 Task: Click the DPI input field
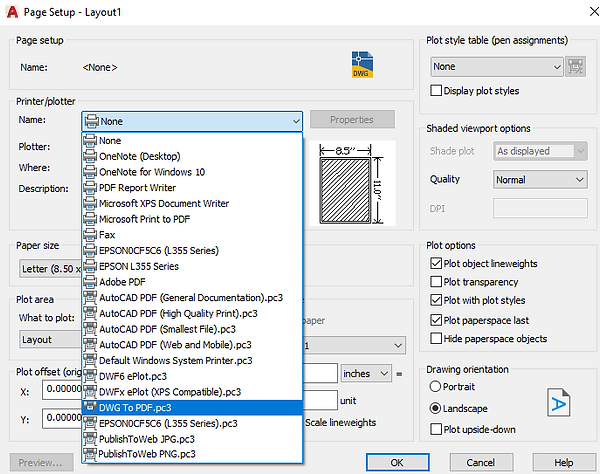[x=540, y=208]
